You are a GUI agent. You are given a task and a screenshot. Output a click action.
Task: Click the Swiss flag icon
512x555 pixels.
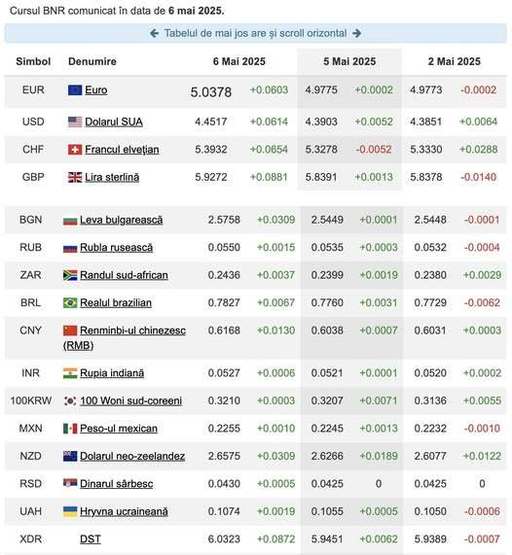75,150
